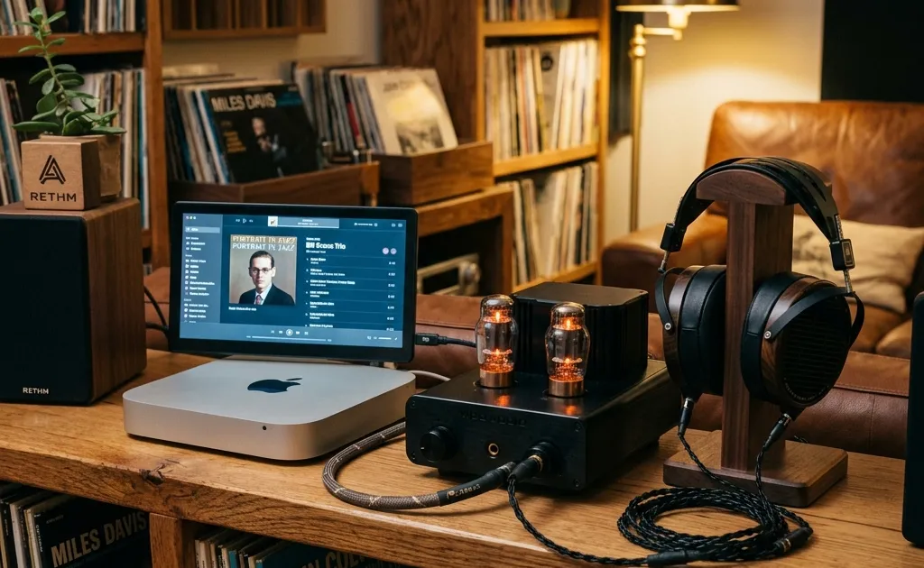Click the Bill Evans Trio artist name
924x568 pixels.
323,247
